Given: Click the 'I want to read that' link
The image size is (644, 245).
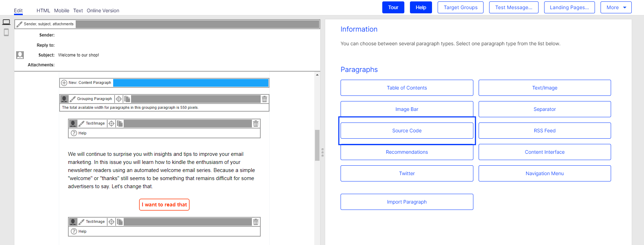Looking at the screenshot, I should (x=164, y=205).
